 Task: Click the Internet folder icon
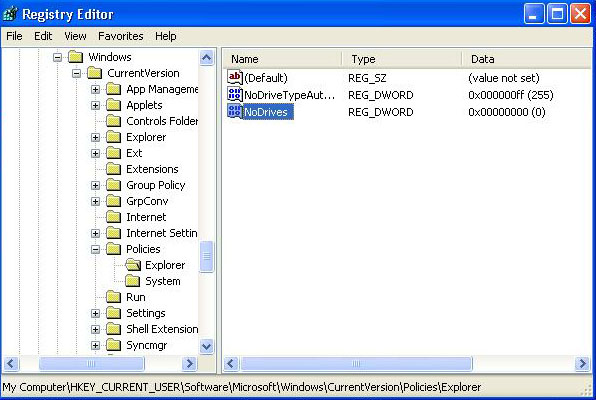click(x=113, y=217)
